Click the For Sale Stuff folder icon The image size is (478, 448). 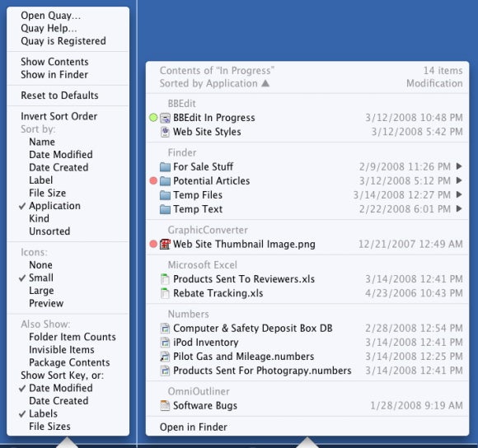(165, 167)
